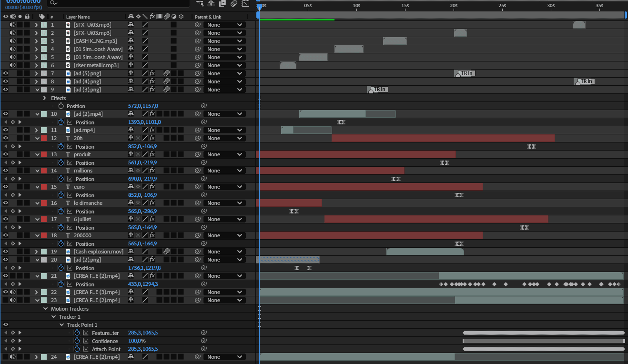Expand the Effects group under [ad (3).png]
Image resolution: width=628 pixels, height=364 pixels.
point(45,98)
